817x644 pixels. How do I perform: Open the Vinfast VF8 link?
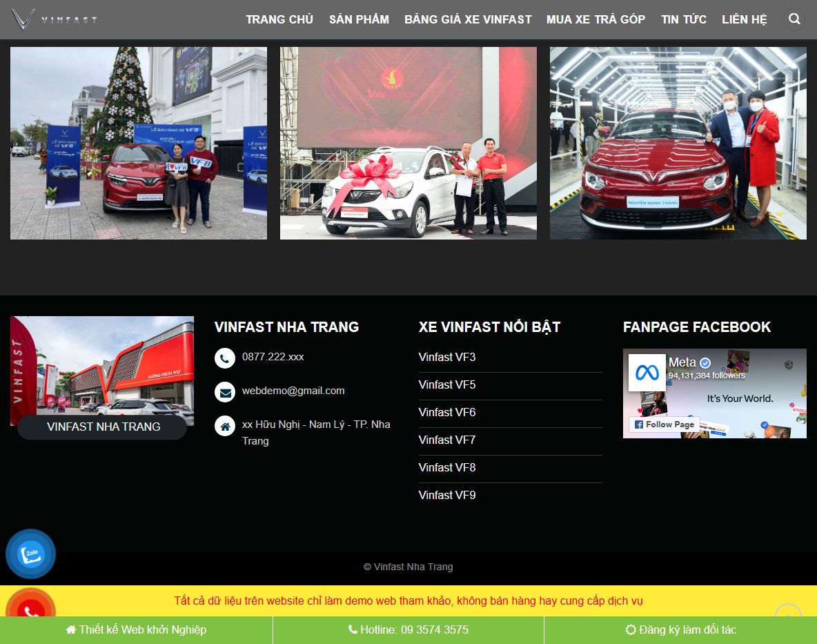coord(447,467)
